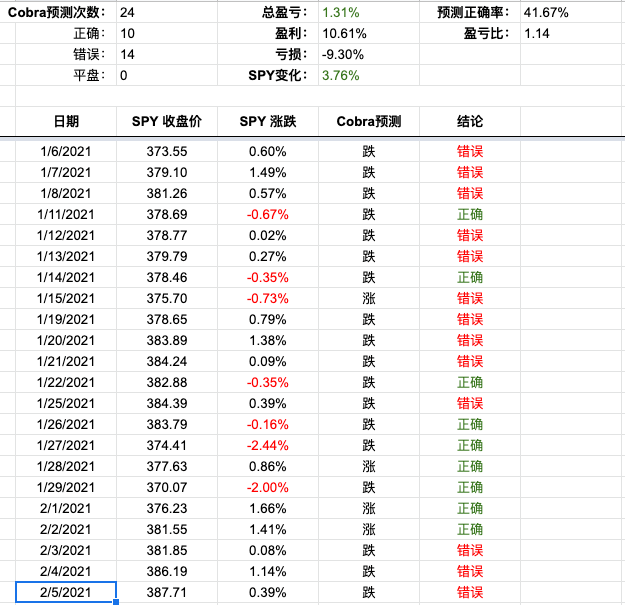Select the -0.67% change cell
Screen dimensions: 625x605
tap(267, 214)
